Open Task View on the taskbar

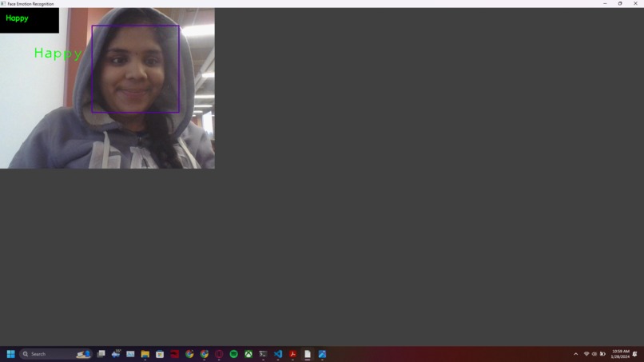[101, 354]
